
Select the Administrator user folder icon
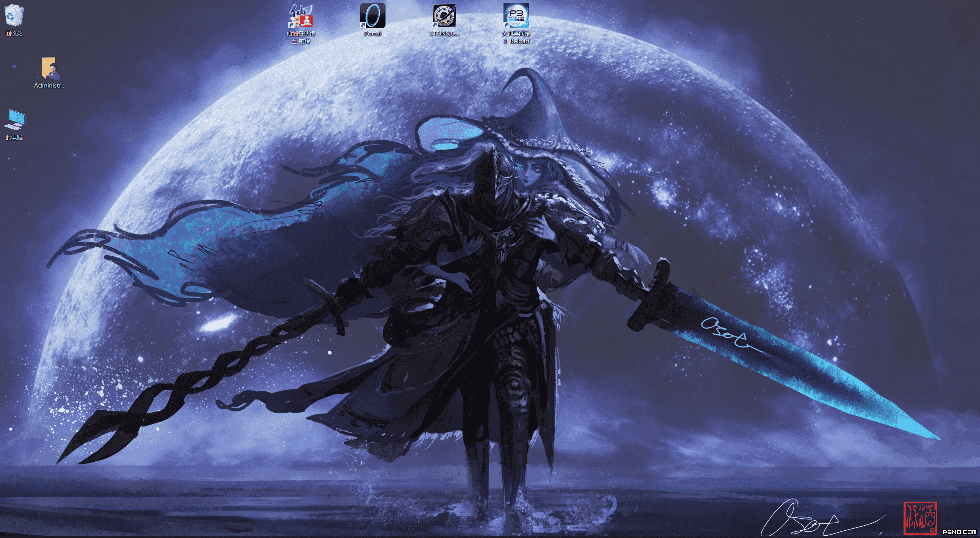pyautogui.click(x=50, y=68)
